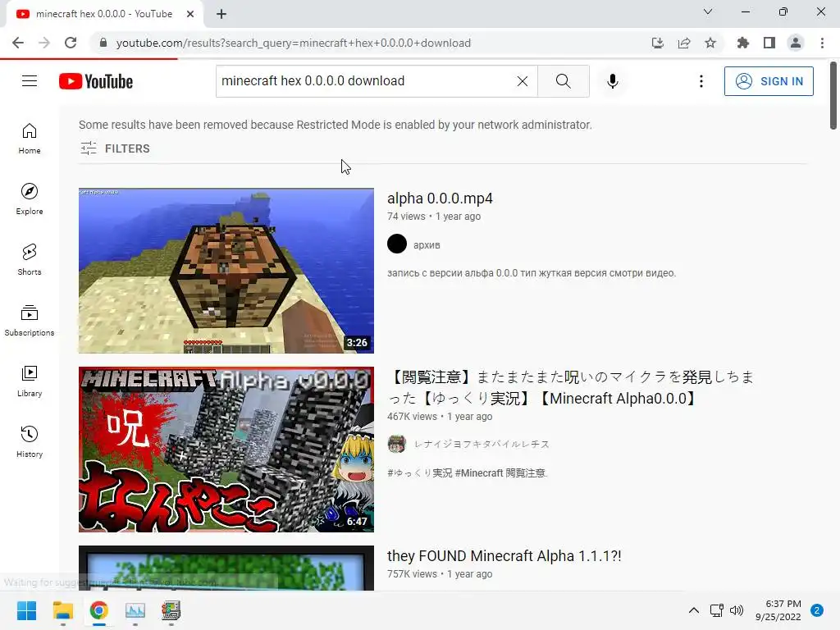
Task: Open Chrome profile avatar
Action: pyautogui.click(x=796, y=43)
